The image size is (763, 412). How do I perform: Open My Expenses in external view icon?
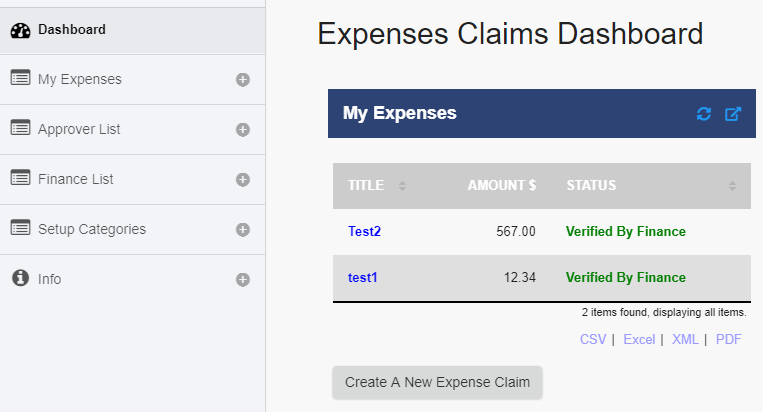[733, 114]
